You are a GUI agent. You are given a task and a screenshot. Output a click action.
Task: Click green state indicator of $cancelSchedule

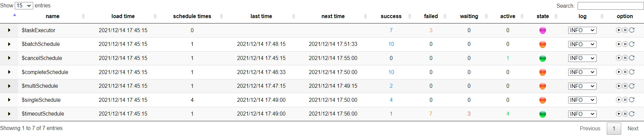[x=542, y=58]
